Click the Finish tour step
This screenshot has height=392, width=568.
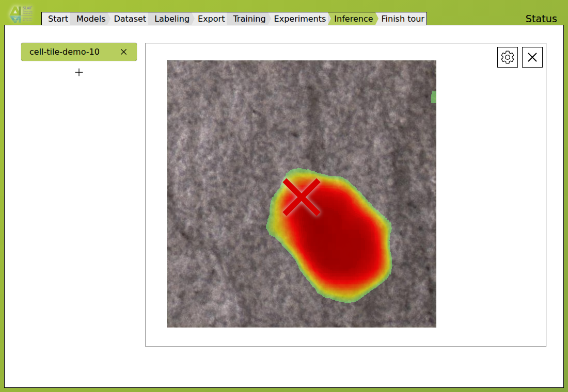(402, 19)
